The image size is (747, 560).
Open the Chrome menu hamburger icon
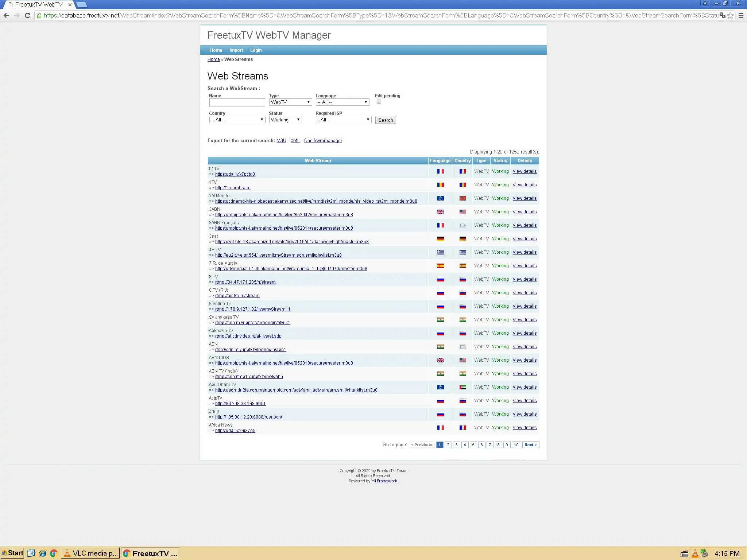741,15
